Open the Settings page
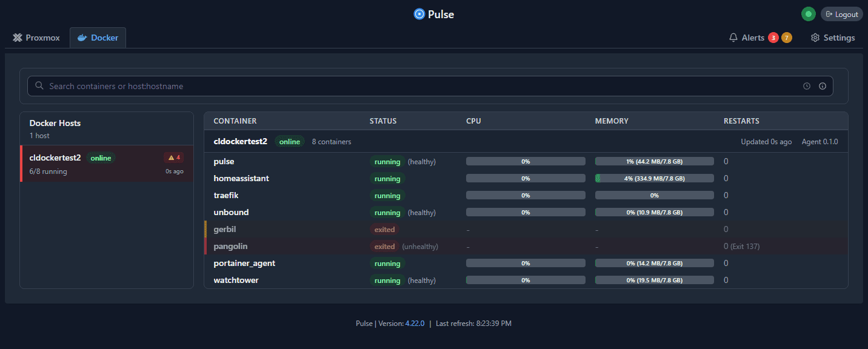This screenshot has width=868, height=349. point(833,38)
